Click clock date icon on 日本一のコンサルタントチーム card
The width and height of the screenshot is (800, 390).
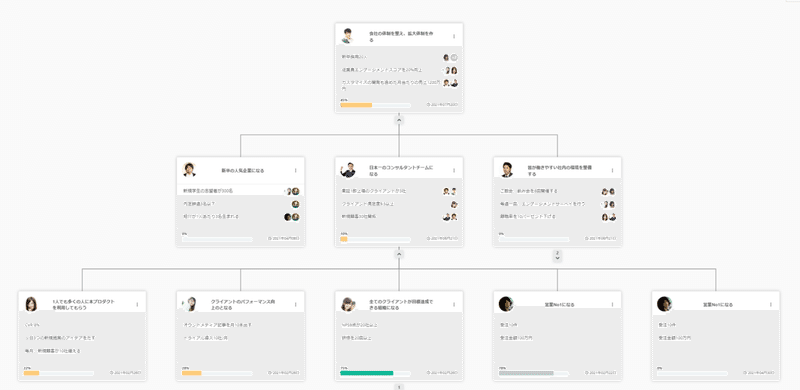429,238
